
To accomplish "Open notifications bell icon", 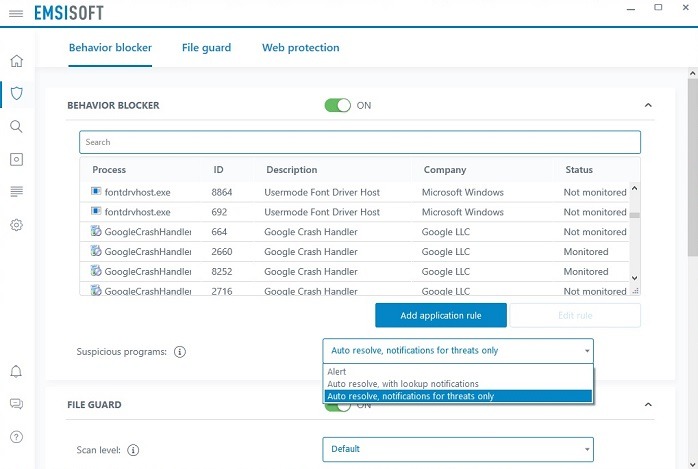I will [x=16, y=371].
